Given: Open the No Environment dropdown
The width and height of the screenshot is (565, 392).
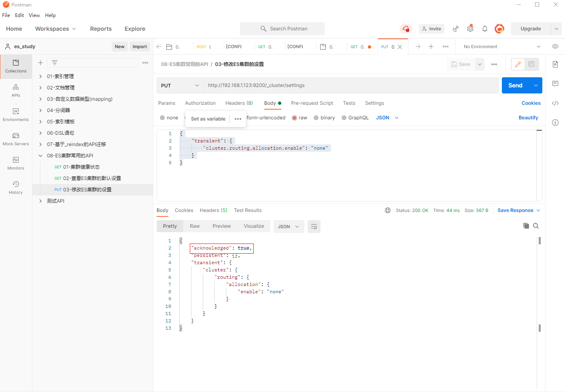Looking at the screenshot, I should 501,47.
